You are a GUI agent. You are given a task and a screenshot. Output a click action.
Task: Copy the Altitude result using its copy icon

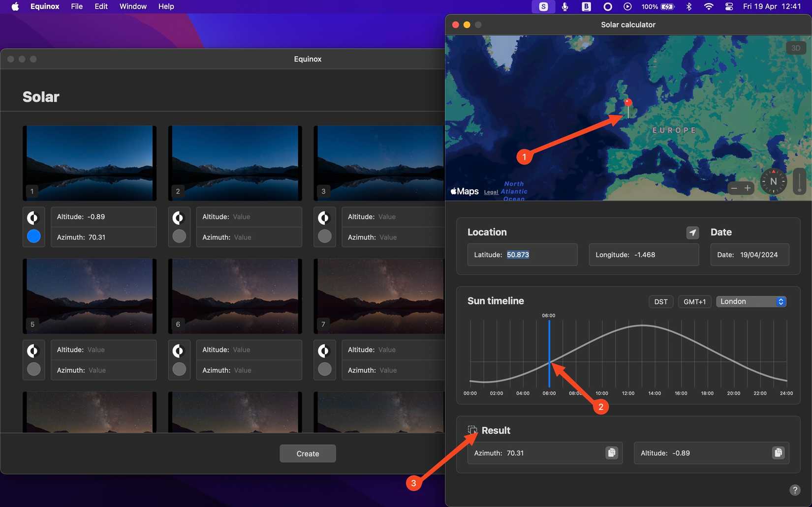tap(778, 453)
